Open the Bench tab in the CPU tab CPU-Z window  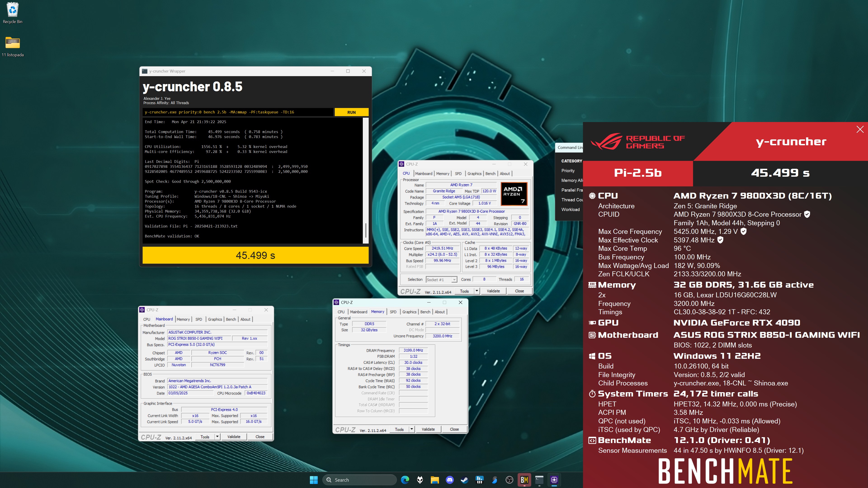[x=490, y=174]
